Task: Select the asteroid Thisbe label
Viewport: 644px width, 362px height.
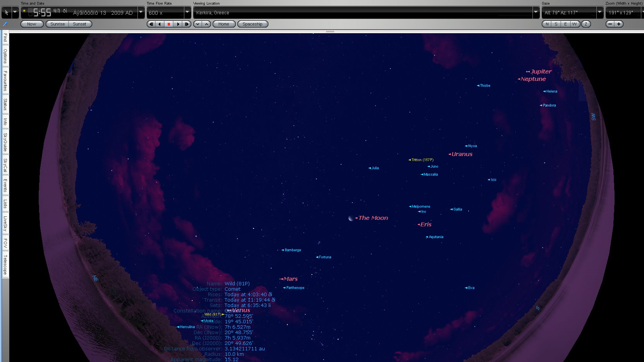Action: click(x=485, y=86)
